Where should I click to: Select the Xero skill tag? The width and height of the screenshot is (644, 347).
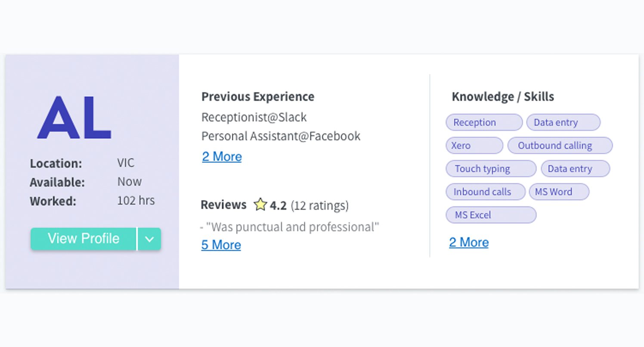474,146
